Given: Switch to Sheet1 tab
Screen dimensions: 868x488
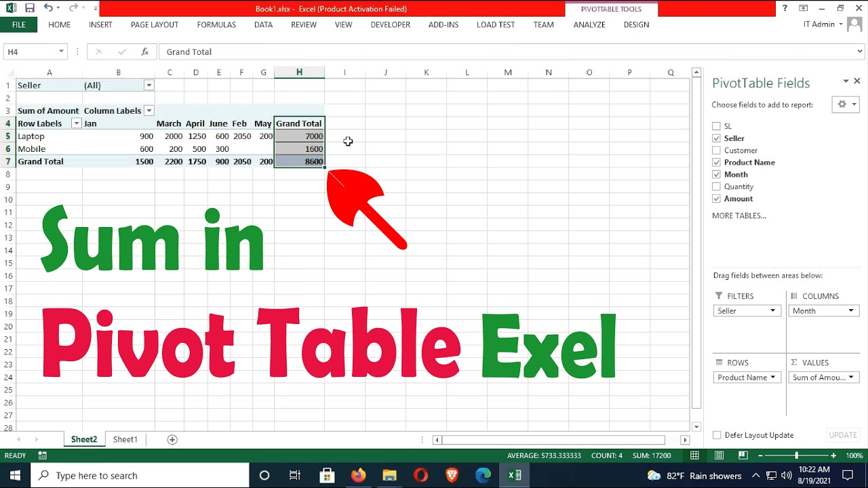Looking at the screenshot, I should tap(125, 439).
